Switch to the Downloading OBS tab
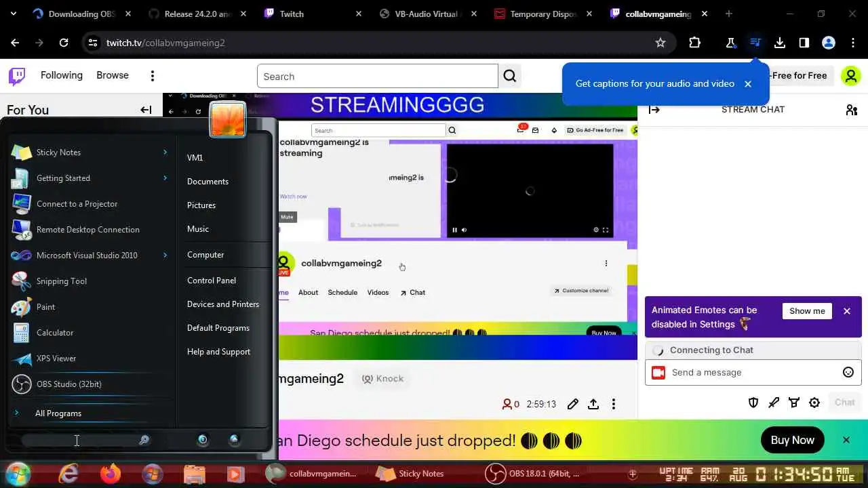The height and width of the screenshot is (488, 868). click(x=82, y=14)
